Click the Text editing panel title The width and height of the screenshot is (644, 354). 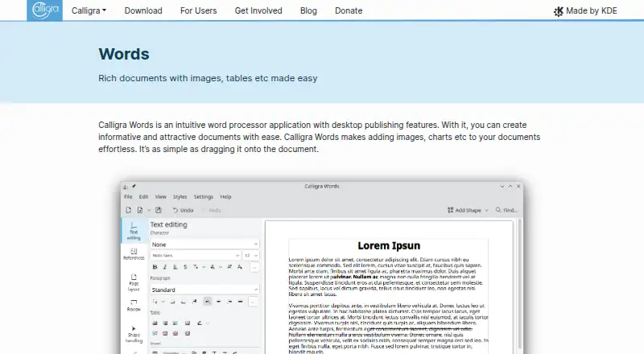click(x=168, y=224)
